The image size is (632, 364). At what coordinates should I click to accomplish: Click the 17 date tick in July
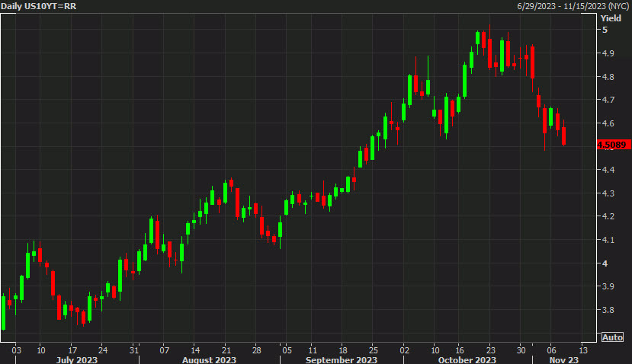pyautogui.click(x=72, y=350)
